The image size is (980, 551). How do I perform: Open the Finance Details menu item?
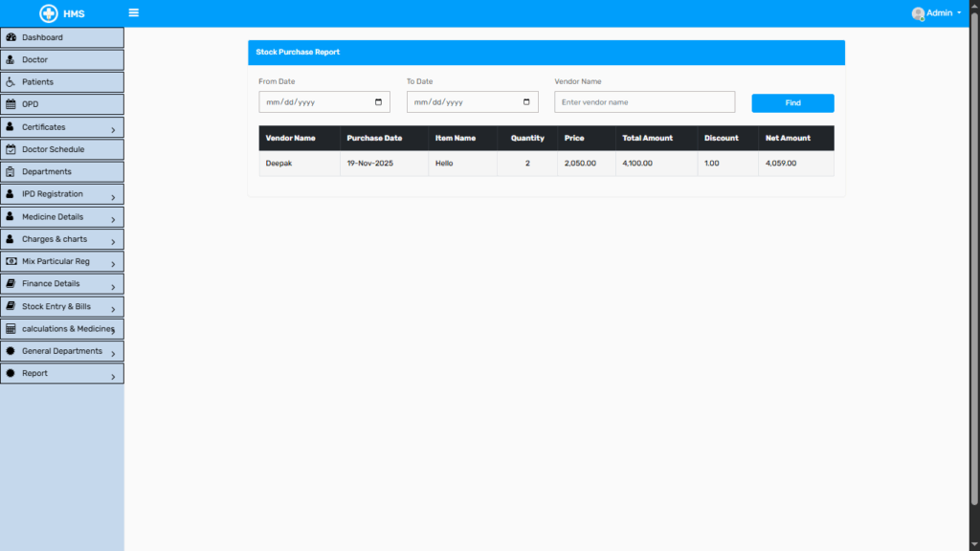point(51,283)
